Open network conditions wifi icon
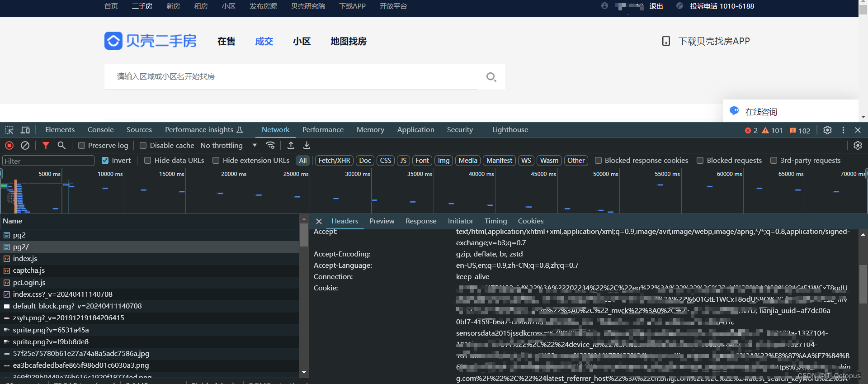The image size is (868, 384). pos(270,145)
